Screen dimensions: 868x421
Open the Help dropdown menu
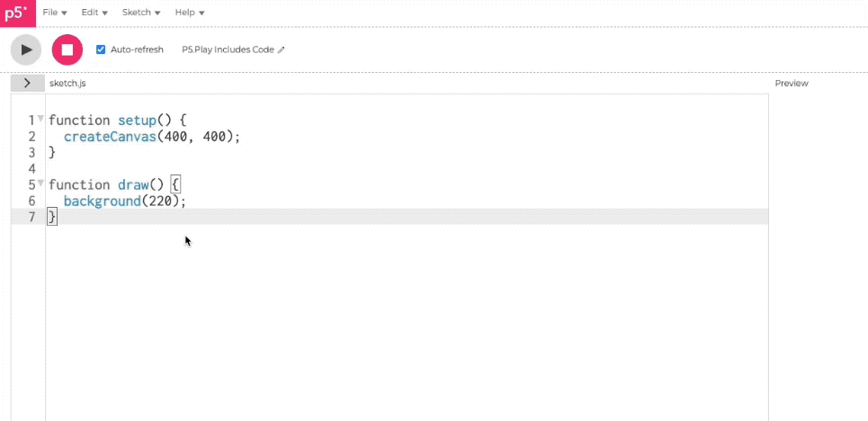click(189, 13)
